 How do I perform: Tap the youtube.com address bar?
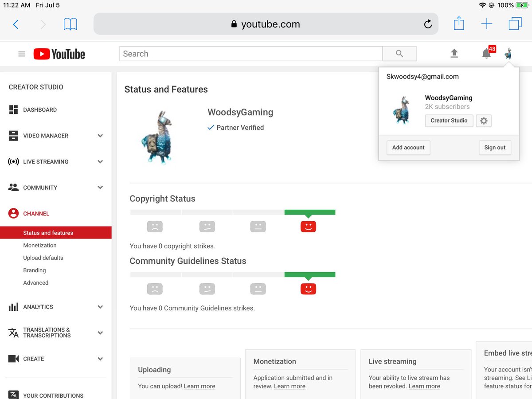click(266, 24)
